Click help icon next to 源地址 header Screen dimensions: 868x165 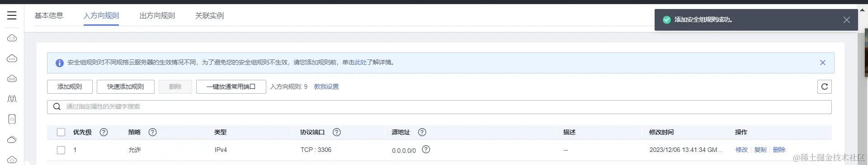[x=422, y=132]
